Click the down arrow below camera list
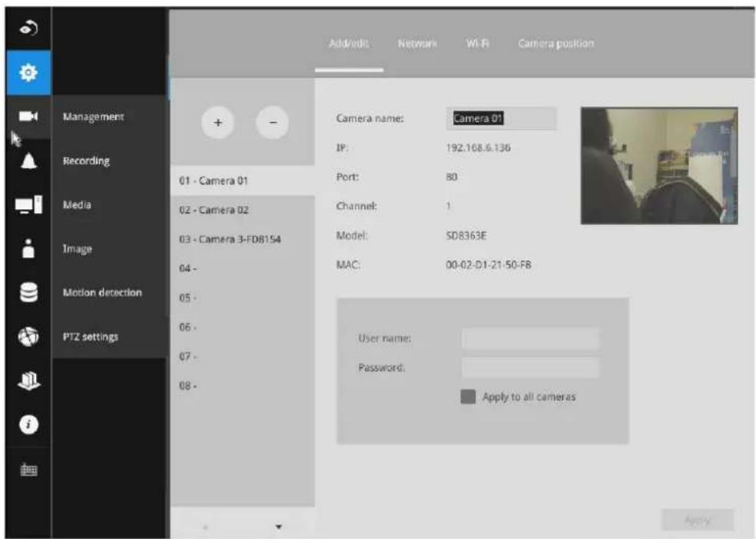Viewport: 756px width, 539px height. coord(278,527)
